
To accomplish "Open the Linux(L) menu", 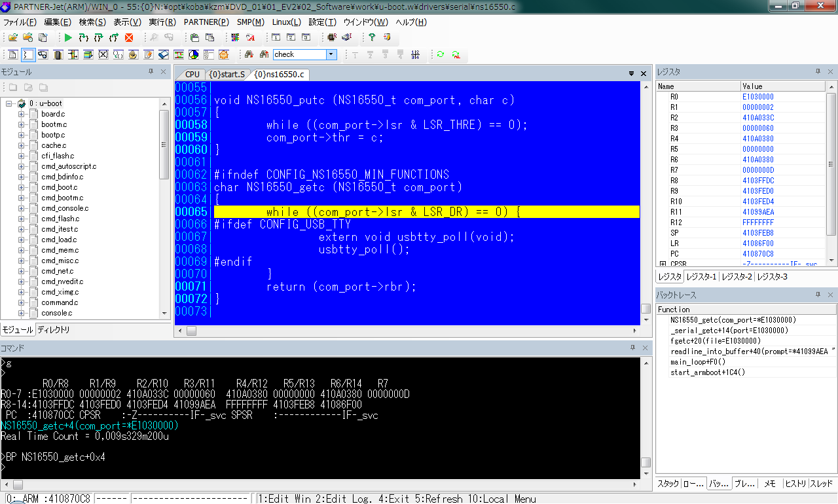I will click(x=286, y=22).
